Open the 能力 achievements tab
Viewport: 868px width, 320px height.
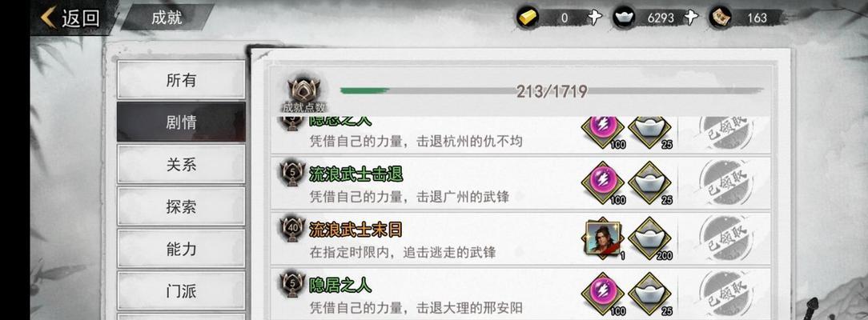point(181,249)
